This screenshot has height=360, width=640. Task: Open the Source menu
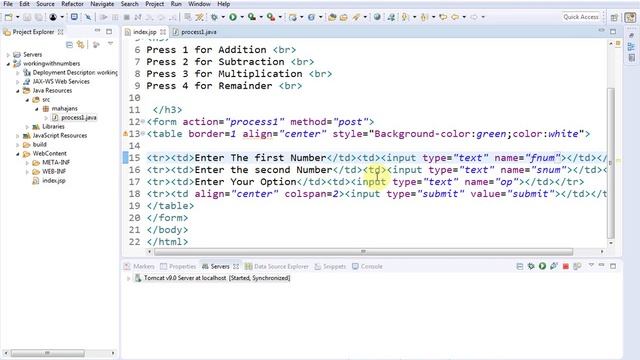(45, 4)
